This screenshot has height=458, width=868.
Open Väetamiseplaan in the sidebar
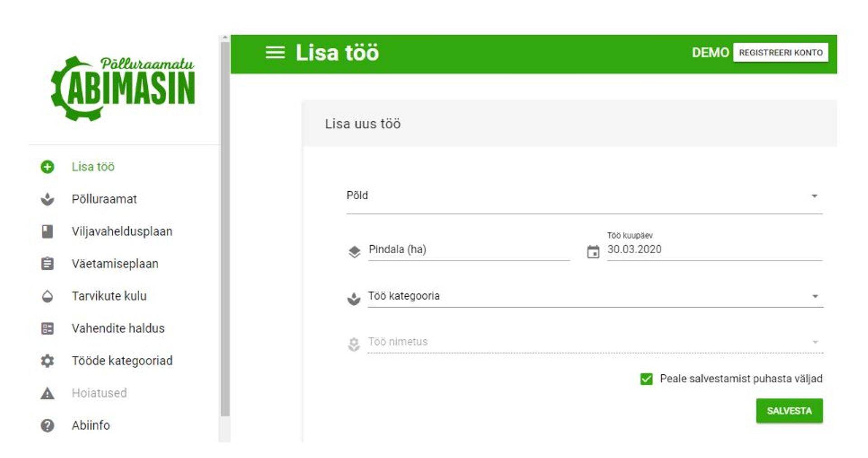pos(115,264)
